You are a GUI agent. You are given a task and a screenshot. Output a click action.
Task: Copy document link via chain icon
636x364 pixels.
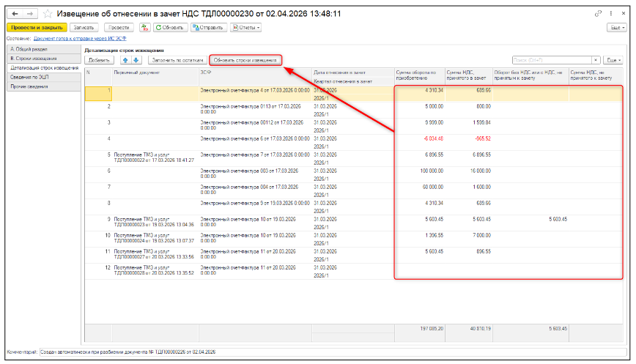tap(598, 13)
